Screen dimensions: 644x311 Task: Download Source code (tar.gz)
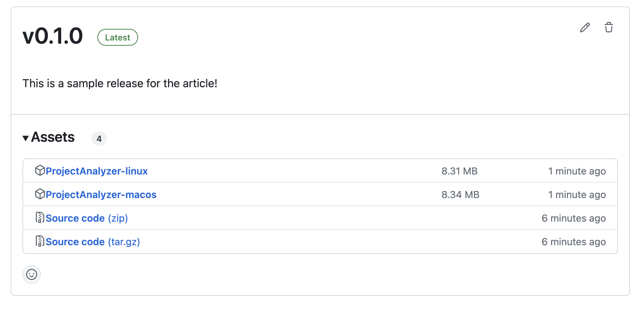(x=92, y=242)
